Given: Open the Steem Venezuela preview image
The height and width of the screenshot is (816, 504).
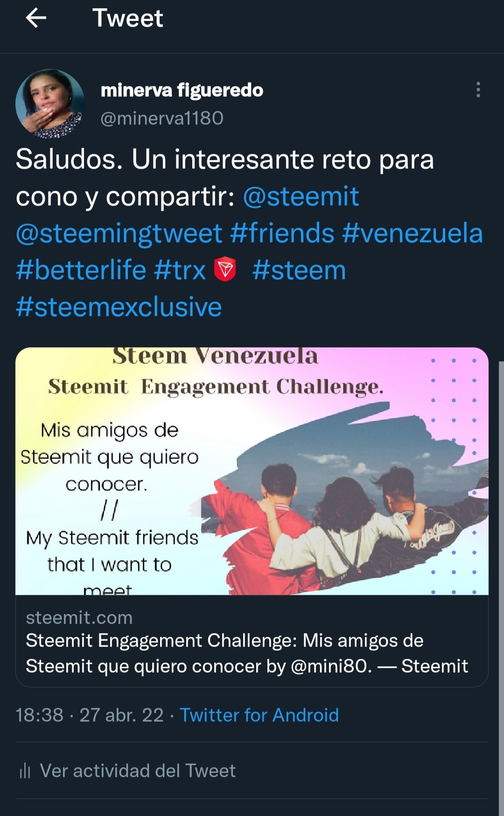Looking at the screenshot, I should pyautogui.click(x=252, y=471).
